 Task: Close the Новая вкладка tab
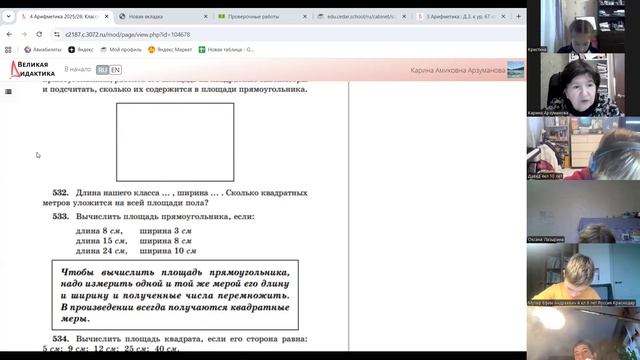205,16
